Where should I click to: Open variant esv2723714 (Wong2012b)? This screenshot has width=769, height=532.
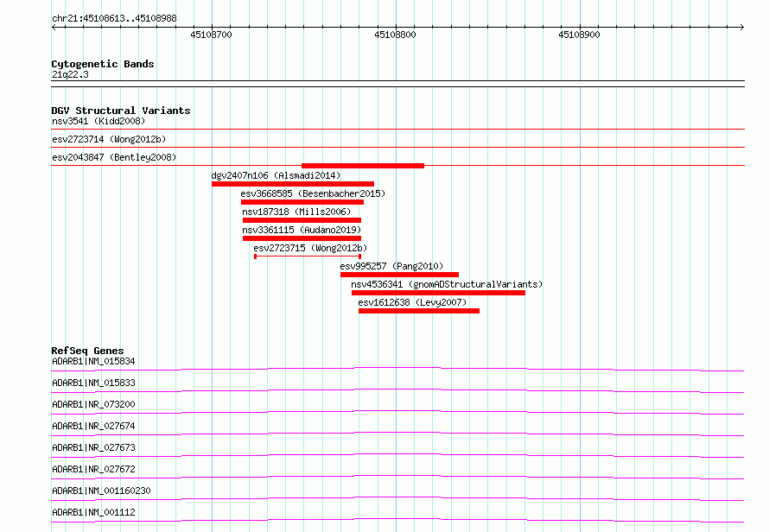[x=109, y=139]
